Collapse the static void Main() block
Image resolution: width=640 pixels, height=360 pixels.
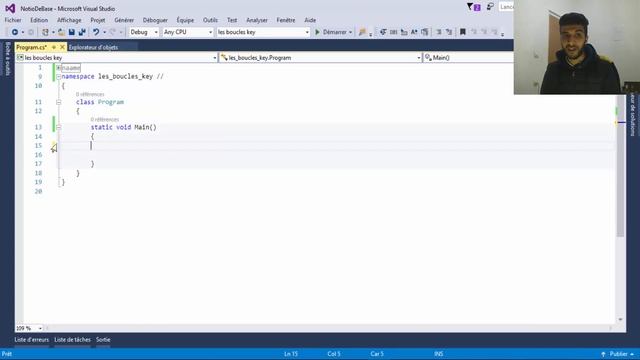point(58,127)
